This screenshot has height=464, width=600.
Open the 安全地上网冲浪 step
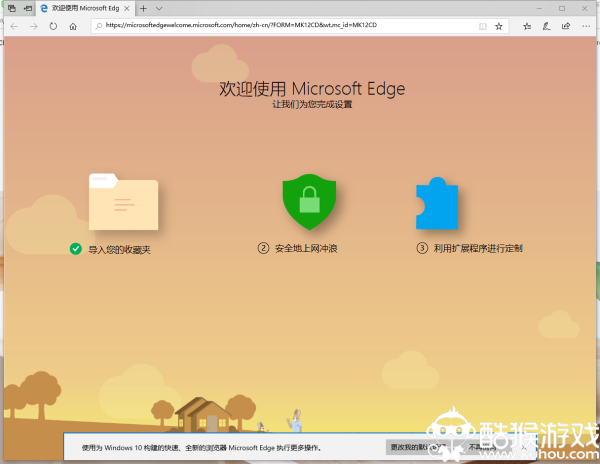coord(306,249)
